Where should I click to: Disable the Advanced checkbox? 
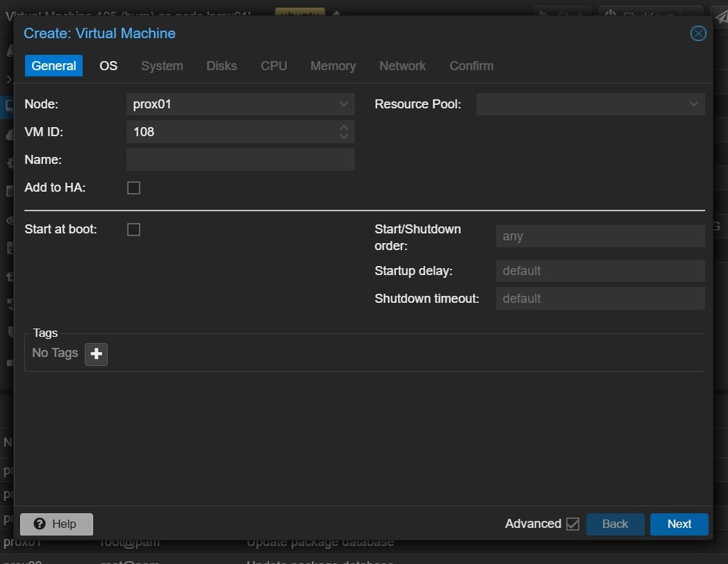(x=572, y=524)
